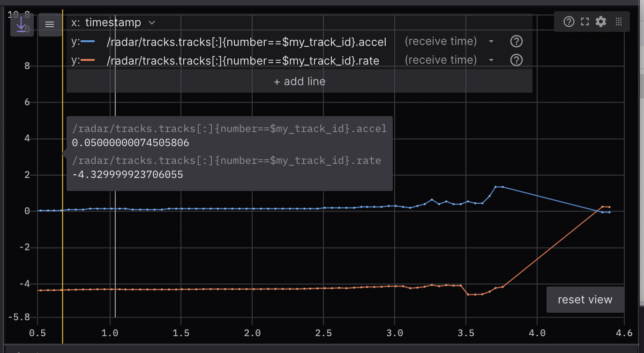Edit the rate message path field
Viewport: 644px width, 353px height.
243,60
